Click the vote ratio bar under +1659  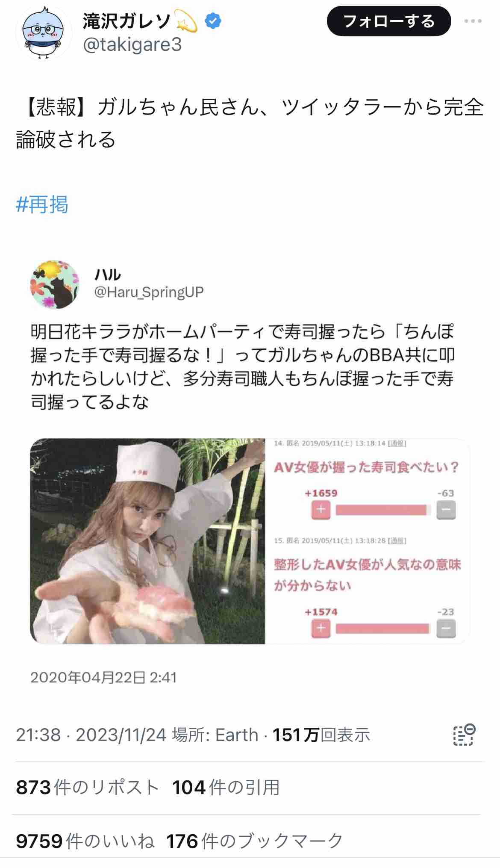(383, 510)
